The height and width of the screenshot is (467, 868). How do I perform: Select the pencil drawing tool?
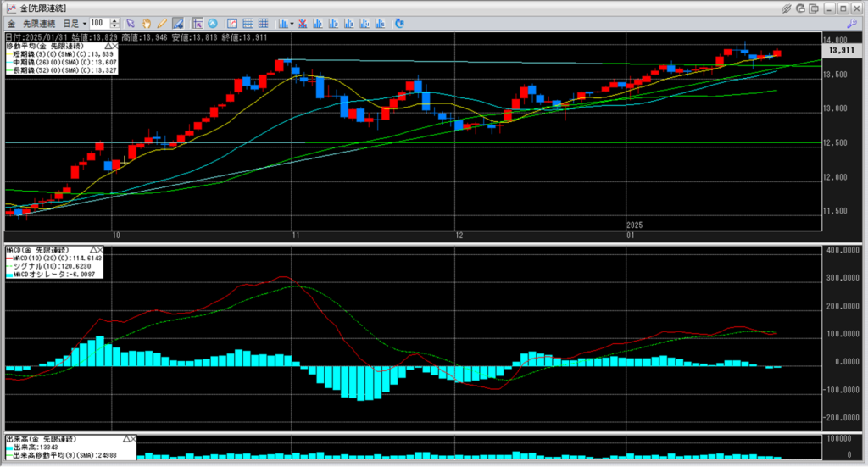pyautogui.click(x=162, y=23)
